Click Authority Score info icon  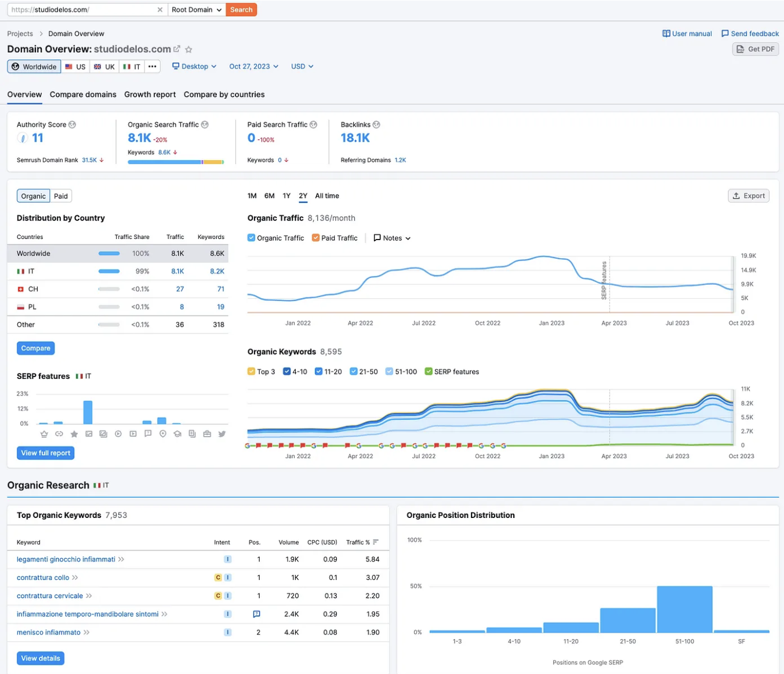coord(72,125)
